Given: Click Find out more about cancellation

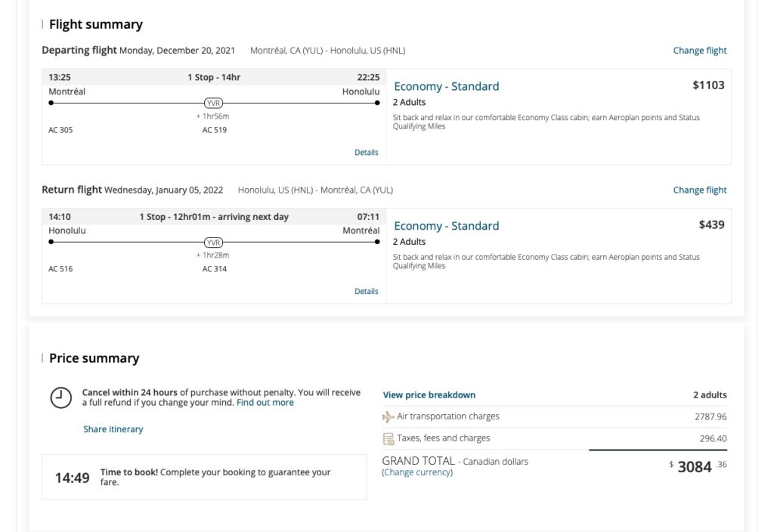Looking at the screenshot, I should pyautogui.click(x=265, y=403).
